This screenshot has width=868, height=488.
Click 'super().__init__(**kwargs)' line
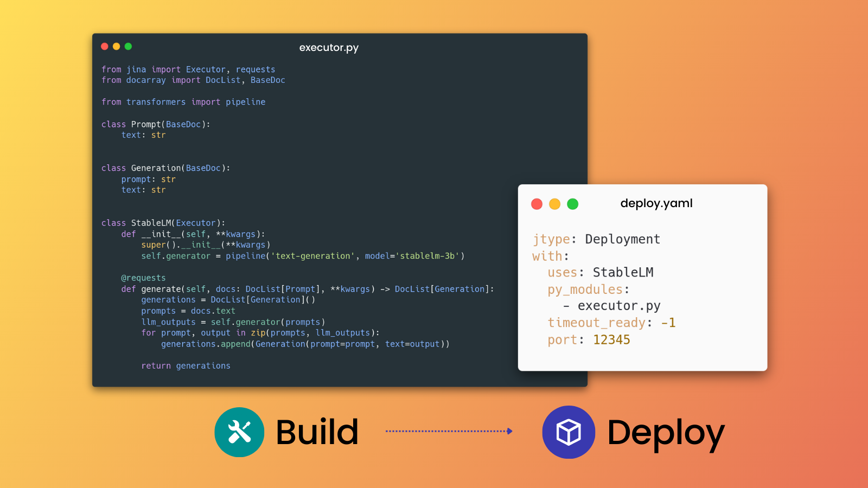coord(206,245)
